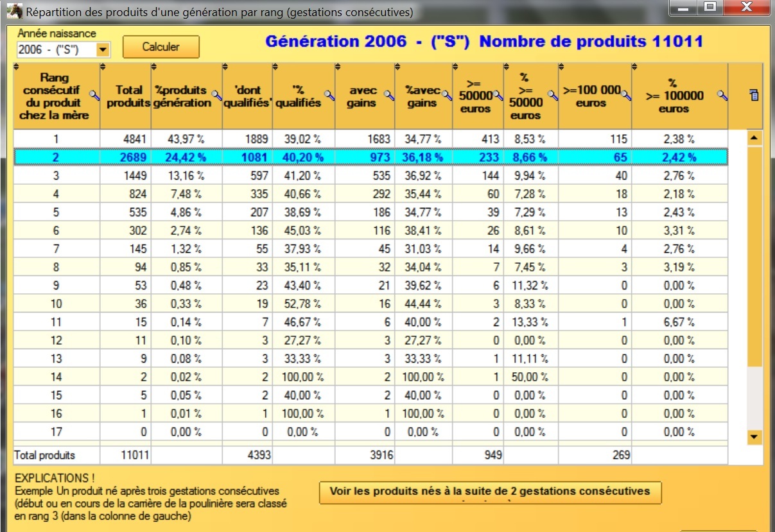Click the 'Année naissance' label
Image resolution: width=775 pixels, height=532 pixels.
coord(57,33)
